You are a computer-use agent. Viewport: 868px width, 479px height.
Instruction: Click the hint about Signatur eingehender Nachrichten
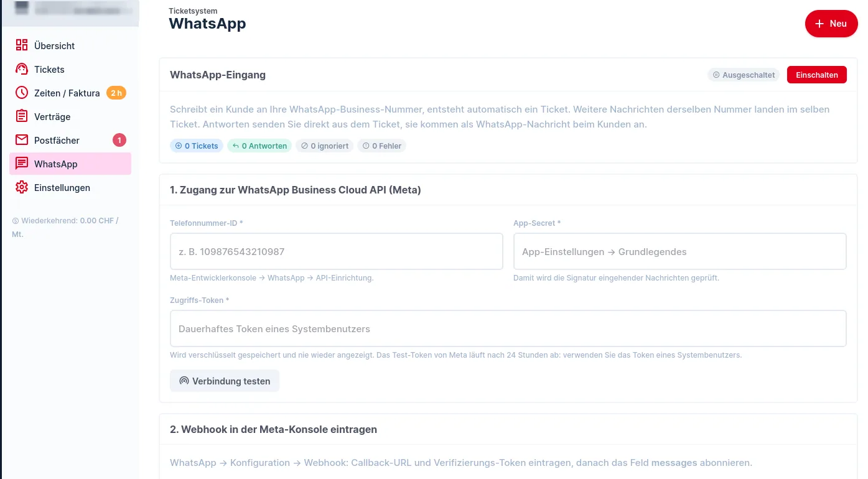point(616,278)
